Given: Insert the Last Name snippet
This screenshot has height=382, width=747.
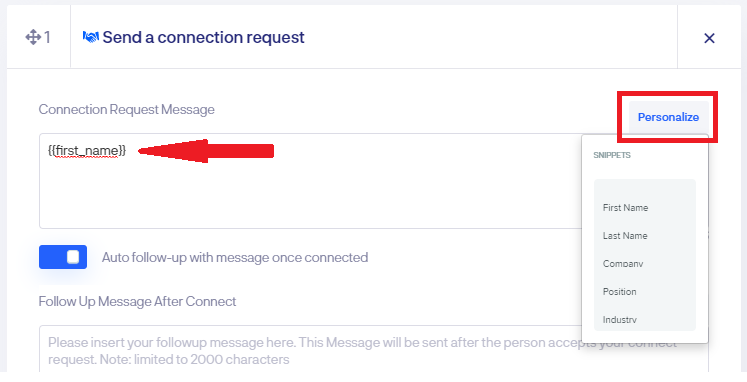Looking at the screenshot, I should point(625,236).
